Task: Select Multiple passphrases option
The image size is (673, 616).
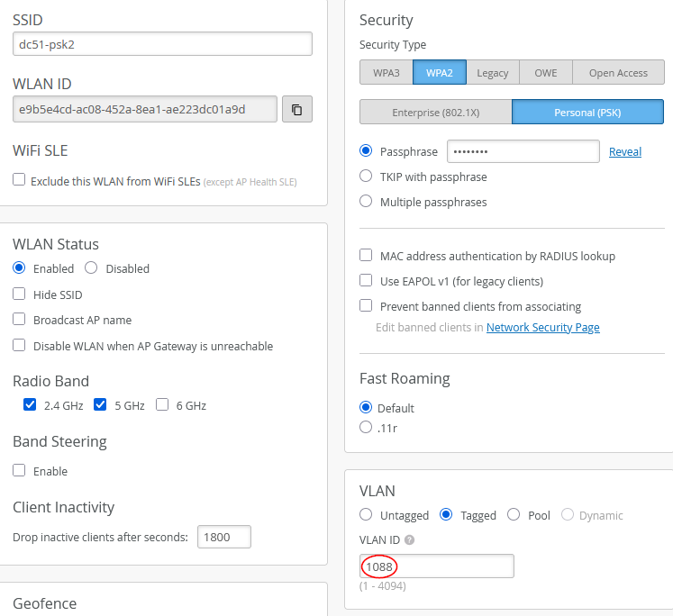Action: tap(366, 202)
